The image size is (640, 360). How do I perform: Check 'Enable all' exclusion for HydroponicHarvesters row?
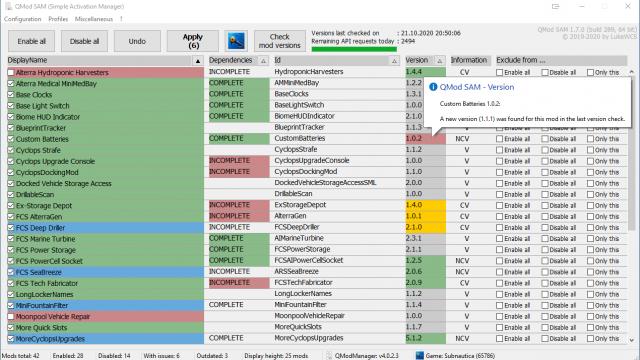500,73
